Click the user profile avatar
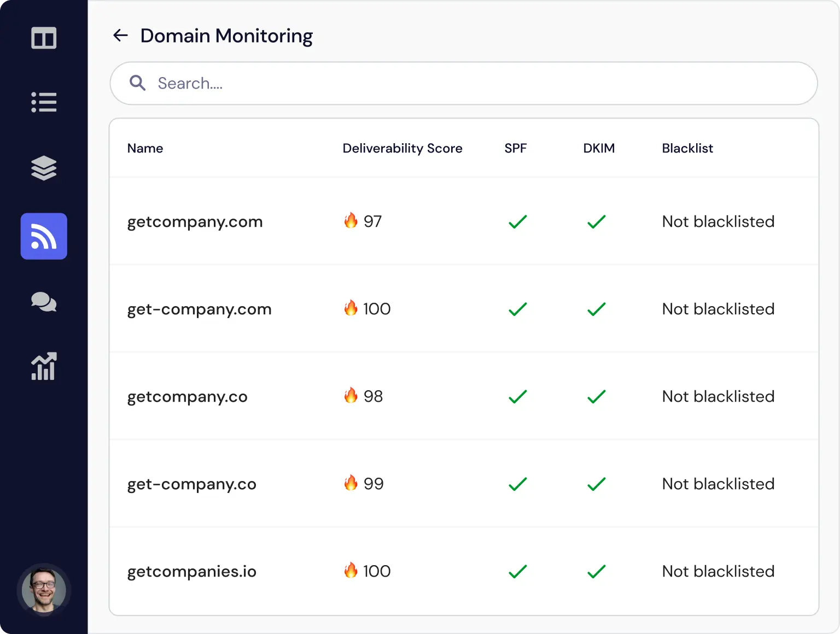 click(x=44, y=590)
